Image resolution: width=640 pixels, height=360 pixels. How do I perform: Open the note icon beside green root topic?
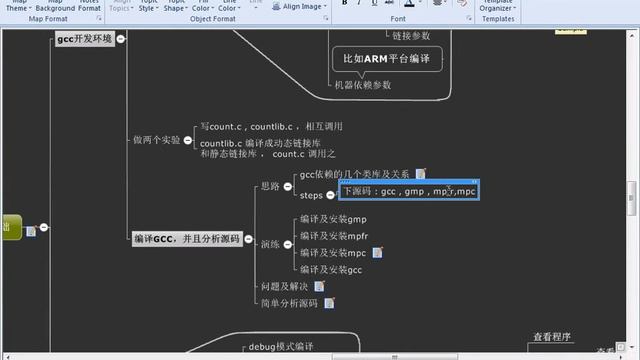(x=31, y=231)
